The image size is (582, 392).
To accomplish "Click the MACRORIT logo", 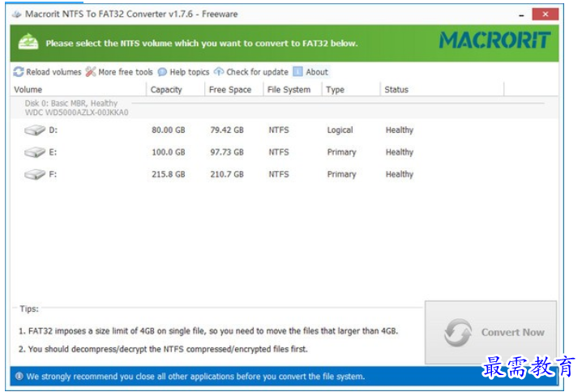I will click(495, 40).
